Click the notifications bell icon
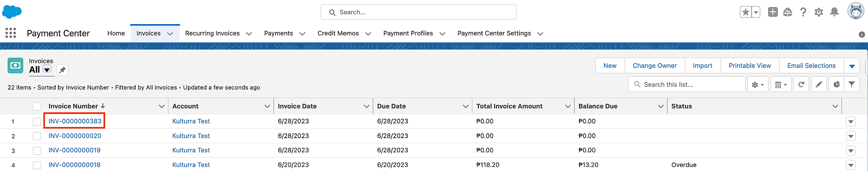 834,12
